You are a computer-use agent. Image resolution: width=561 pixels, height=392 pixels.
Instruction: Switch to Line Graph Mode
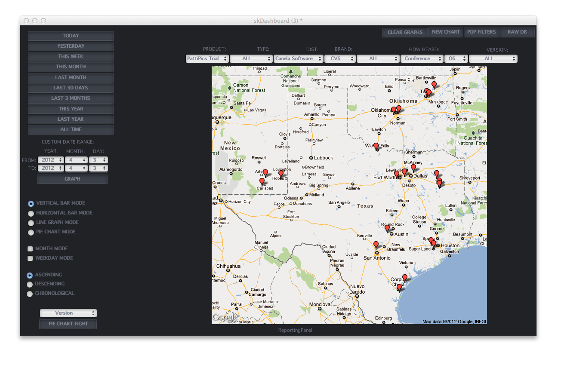click(x=31, y=223)
